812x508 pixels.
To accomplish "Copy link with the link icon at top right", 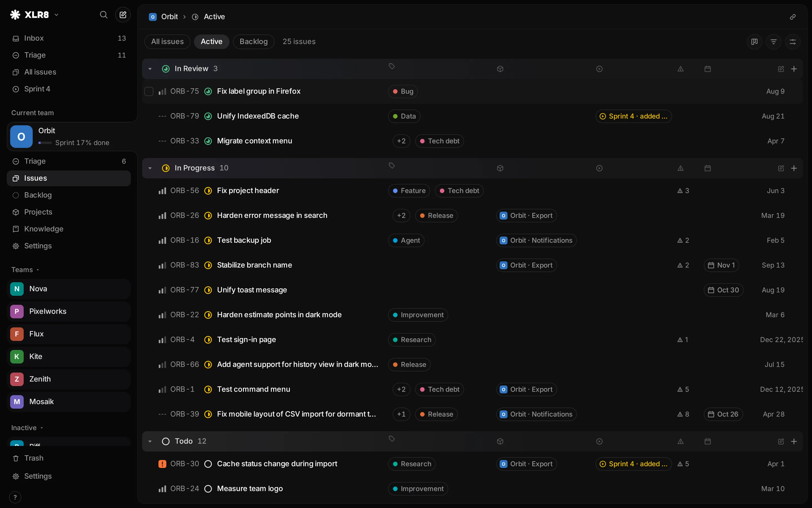I will (793, 17).
